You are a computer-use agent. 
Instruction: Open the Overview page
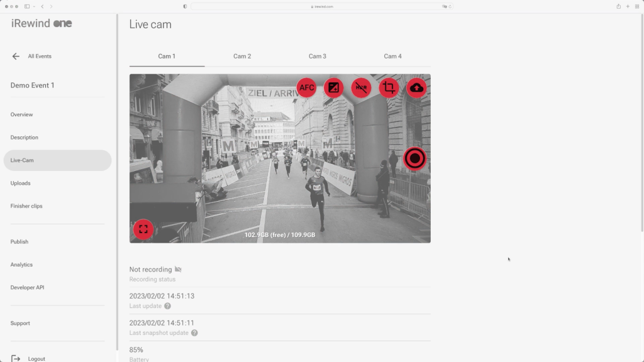pyautogui.click(x=22, y=114)
